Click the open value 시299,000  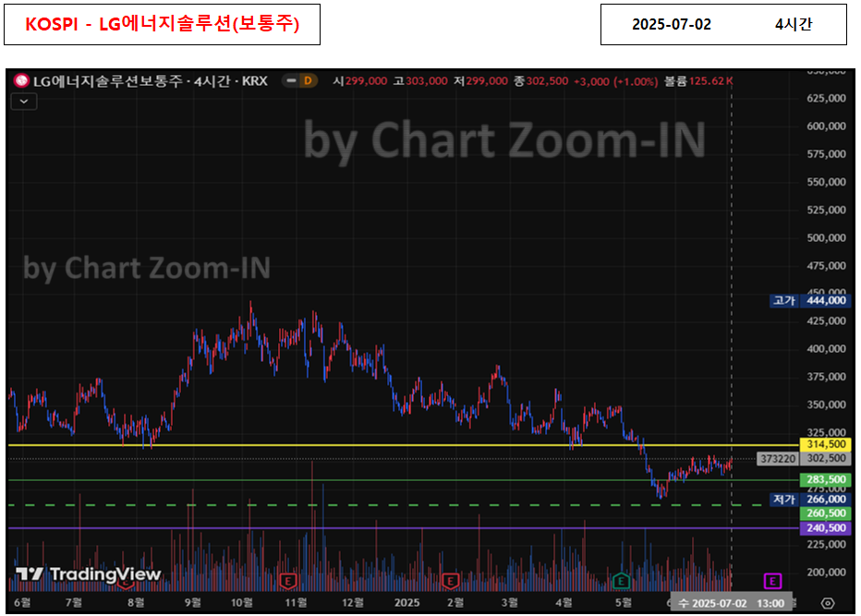[x=360, y=81]
